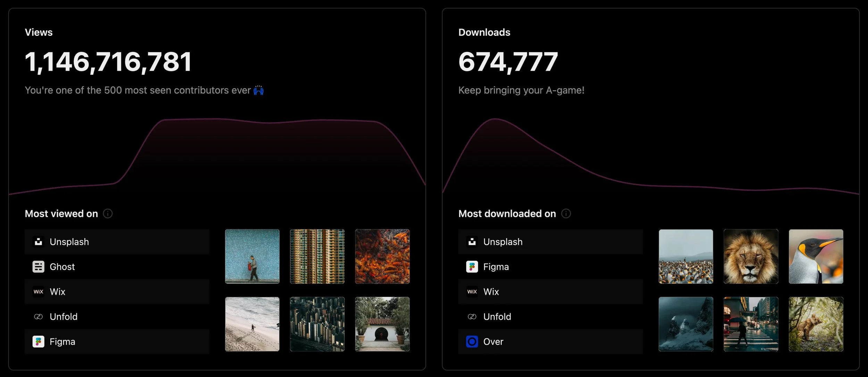868x377 pixels.
Task: Choose Unfold entry in Most downloaded list
Action: [550, 317]
